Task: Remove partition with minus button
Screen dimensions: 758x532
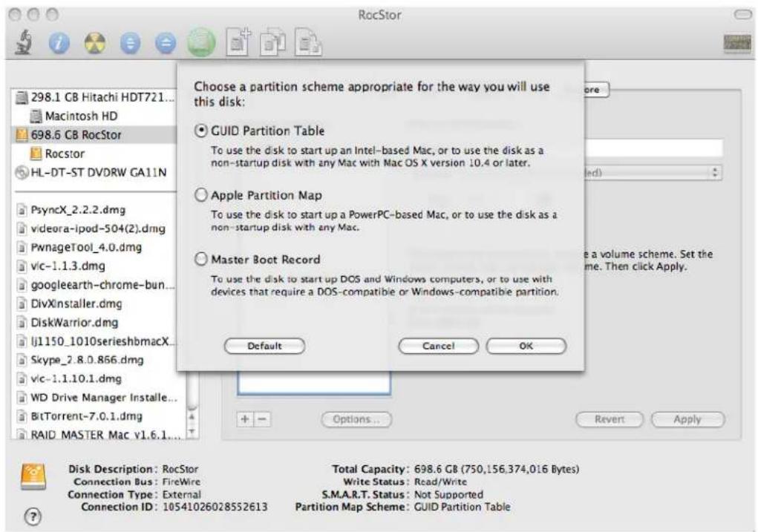Action: coord(262,419)
